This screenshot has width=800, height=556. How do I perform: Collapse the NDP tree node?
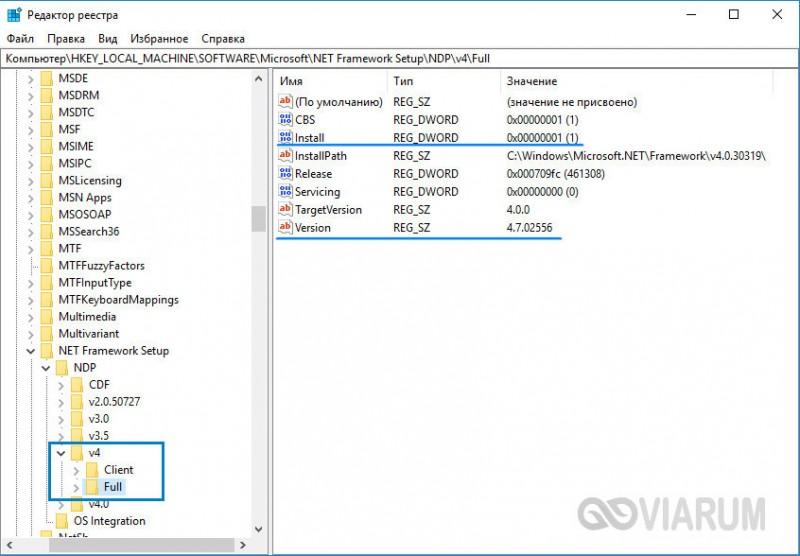[x=46, y=368]
